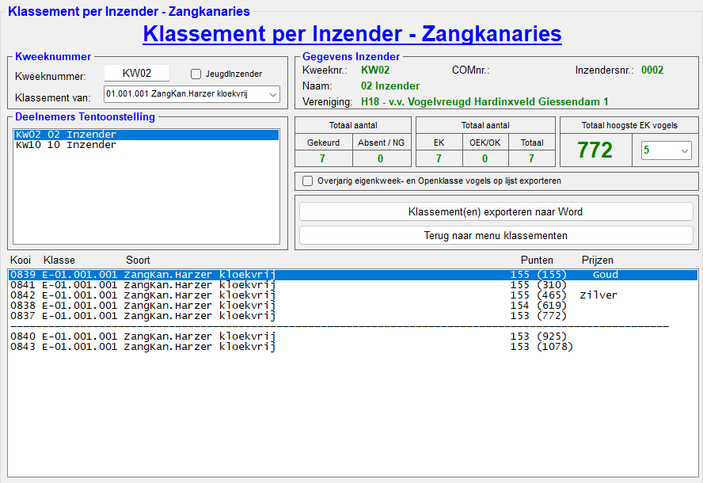Click Klassement(en) exporteren naar Word
Viewport: 703px width, 483px height.
pyautogui.click(x=495, y=212)
